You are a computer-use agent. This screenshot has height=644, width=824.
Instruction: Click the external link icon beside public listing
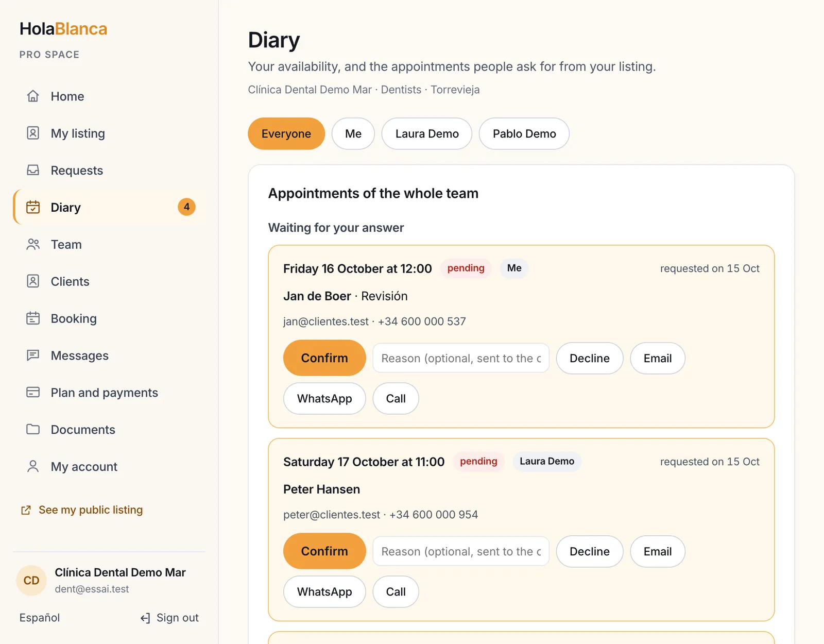coord(26,510)
